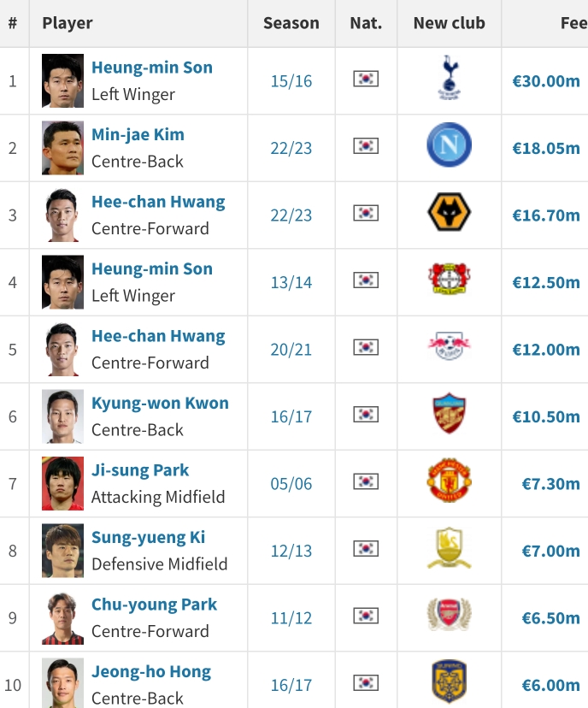Sort table by the Player column header
The width and height of the screenshot is (588, 708).
[x=68, y=23]
